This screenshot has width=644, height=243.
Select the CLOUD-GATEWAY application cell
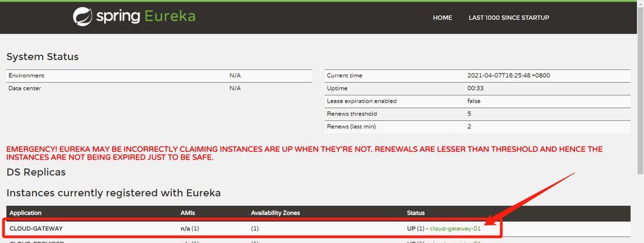(x=36, y=228)
